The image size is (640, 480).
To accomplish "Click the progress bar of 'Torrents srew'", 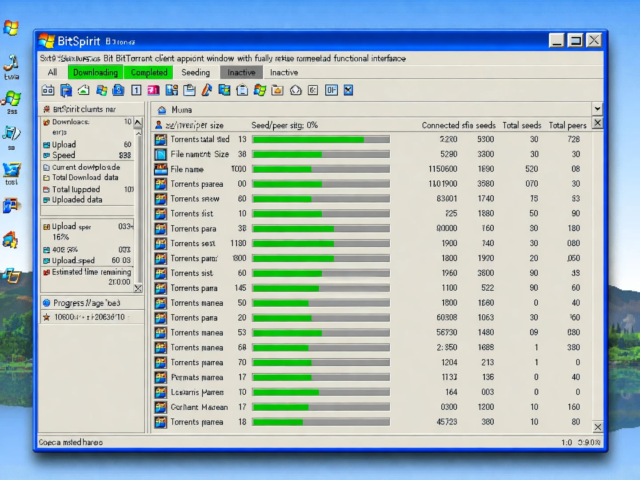I will pyautogui.click(x=321, y=199).
